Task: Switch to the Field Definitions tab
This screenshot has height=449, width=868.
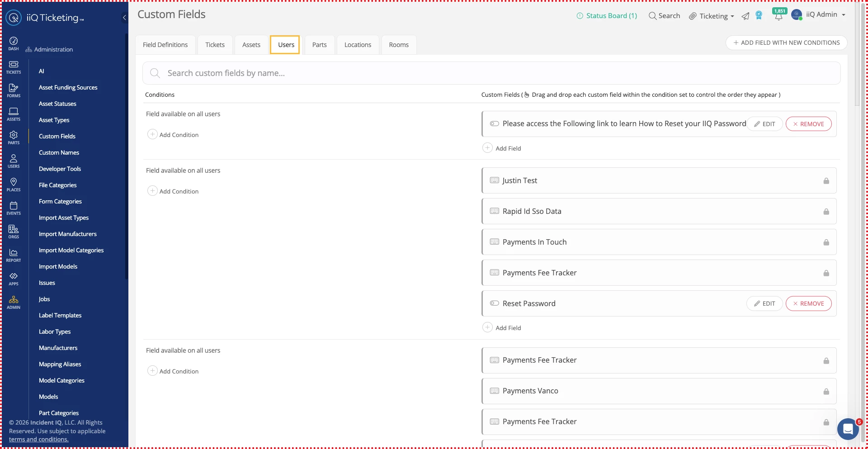Action: click(x=165, y=45)
